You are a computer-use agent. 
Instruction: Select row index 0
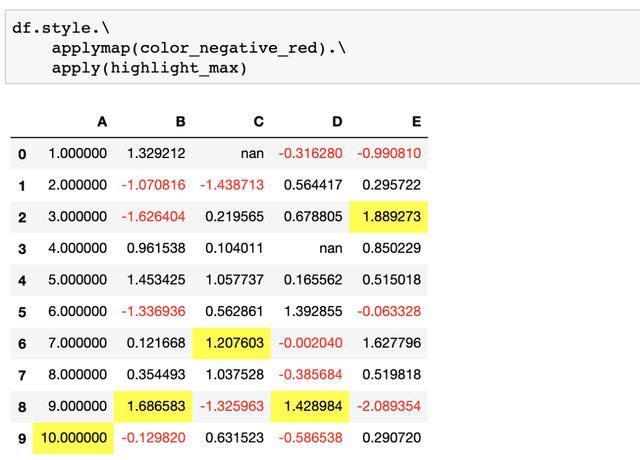22,154
